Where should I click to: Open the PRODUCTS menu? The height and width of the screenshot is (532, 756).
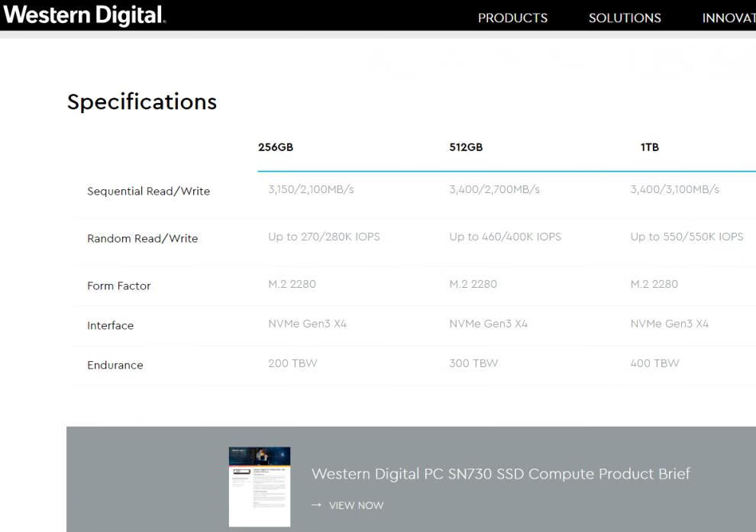tap(512, 18)
